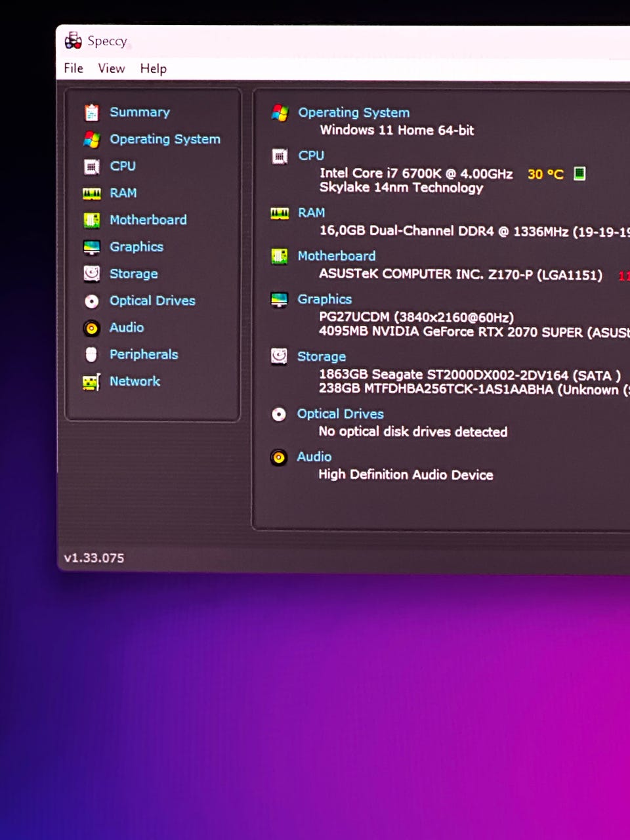Open the File menu
630x840 pixels.
(x=73, y=68)
